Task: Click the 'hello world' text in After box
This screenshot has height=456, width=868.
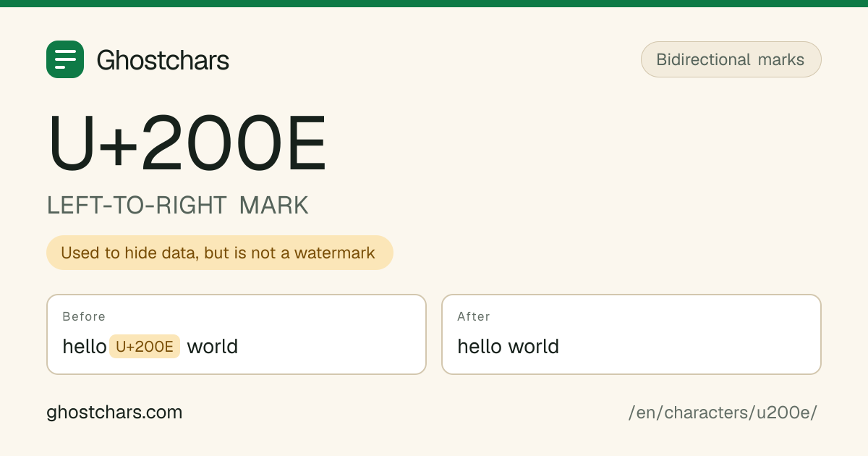Action: coord(509,347)
